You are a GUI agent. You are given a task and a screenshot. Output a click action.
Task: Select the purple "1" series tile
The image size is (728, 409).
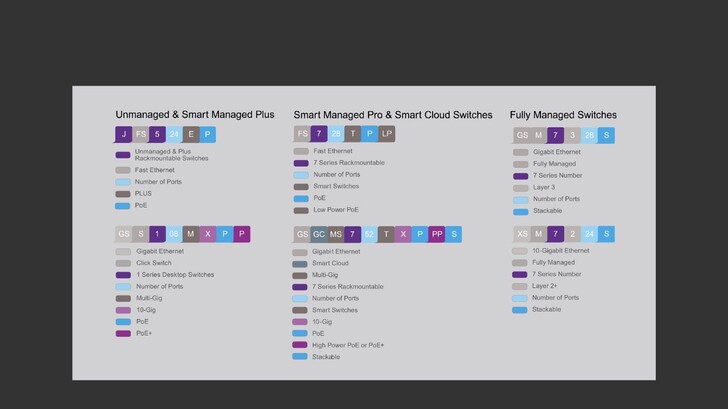(x=157, y=234)
